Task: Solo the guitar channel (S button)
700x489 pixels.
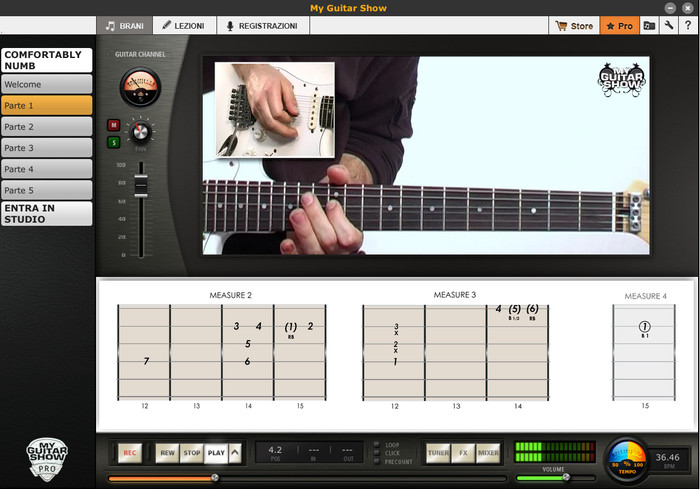Action: pyautogui.click(x=114, y=142)
